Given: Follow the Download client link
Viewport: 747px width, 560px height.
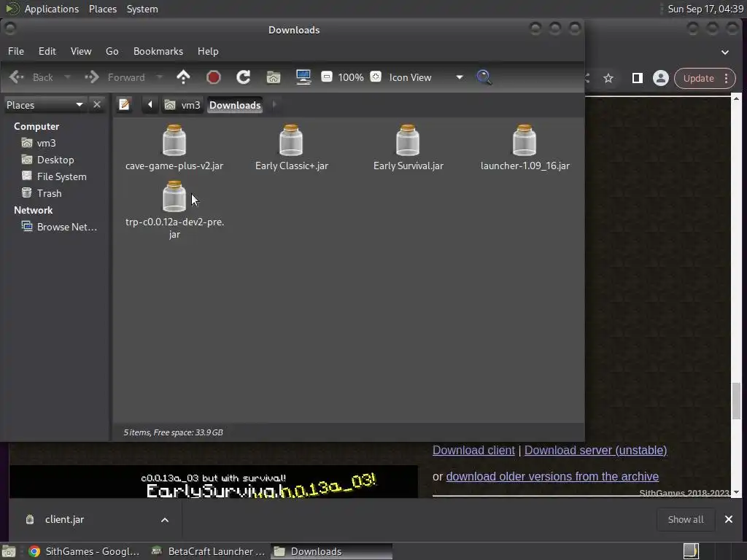Looking at the screenshot, I should [473, 450].
